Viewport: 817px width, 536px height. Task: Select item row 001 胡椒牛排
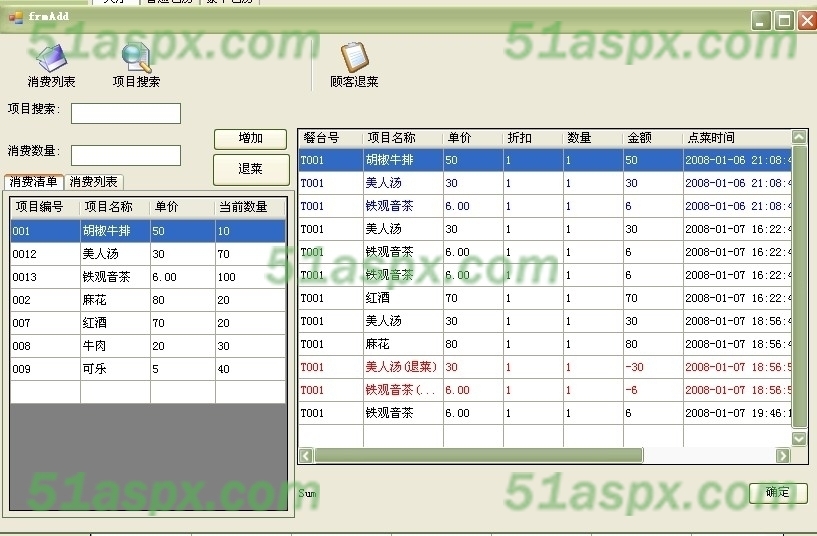pos(148,231)
